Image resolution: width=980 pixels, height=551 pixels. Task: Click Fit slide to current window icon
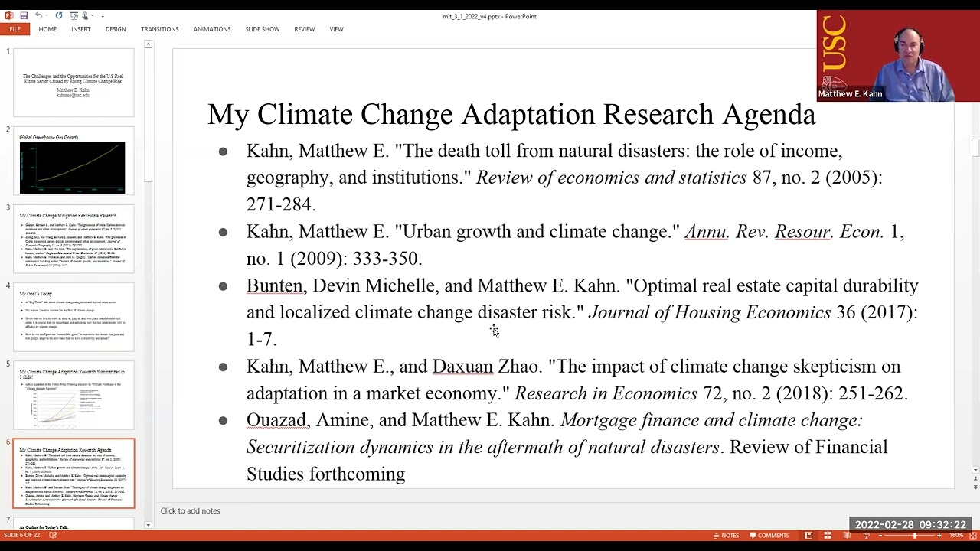tap(972, 536)
